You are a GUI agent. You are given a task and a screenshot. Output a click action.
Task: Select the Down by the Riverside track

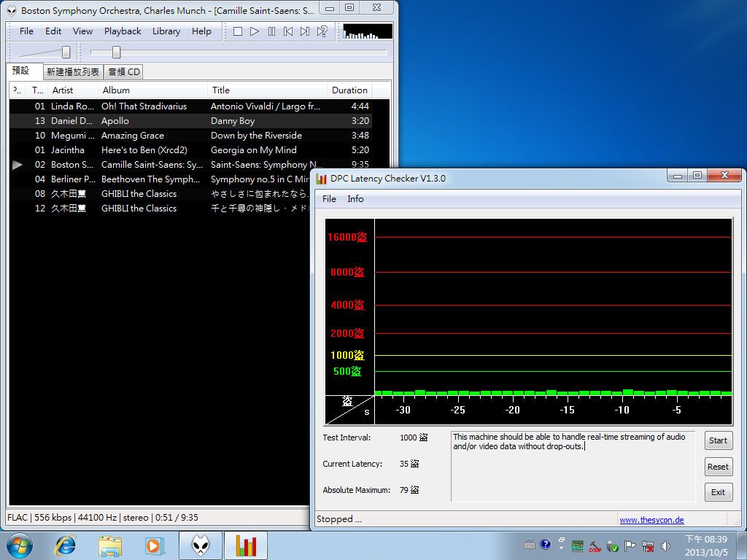(190, 135)
